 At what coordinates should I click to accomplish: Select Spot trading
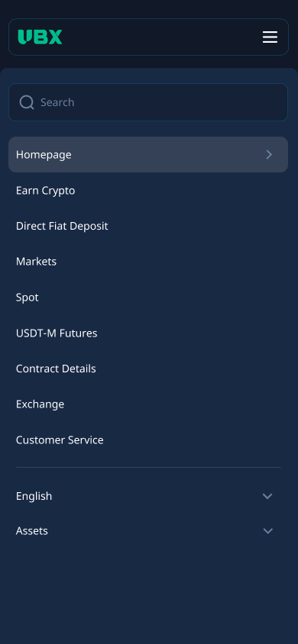(148, 298)
